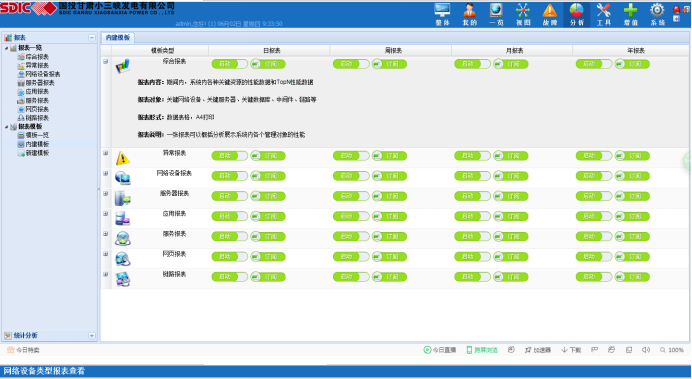Click the 服务报表 row icon
Viewport: 692px width, 379px height.
click(x=122, y=239)
